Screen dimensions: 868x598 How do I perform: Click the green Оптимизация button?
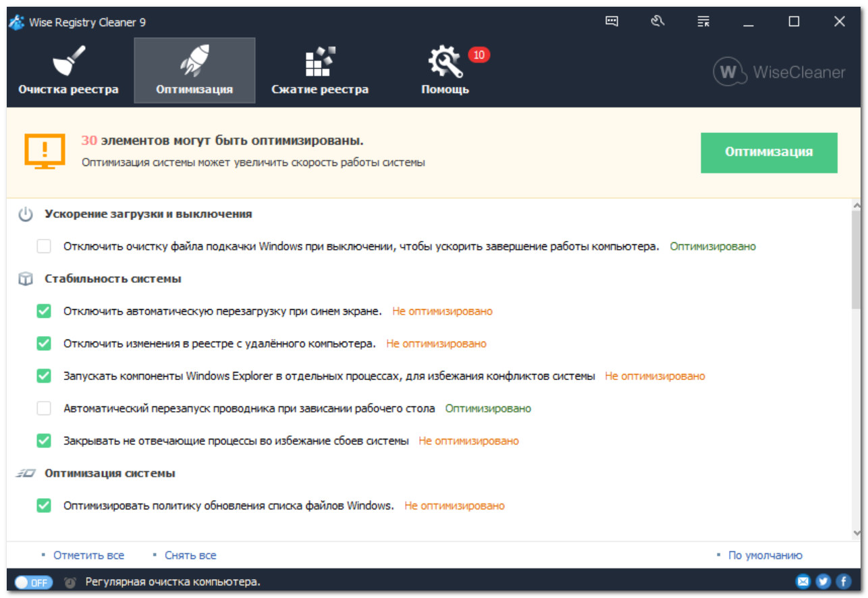tap(769, 153)
